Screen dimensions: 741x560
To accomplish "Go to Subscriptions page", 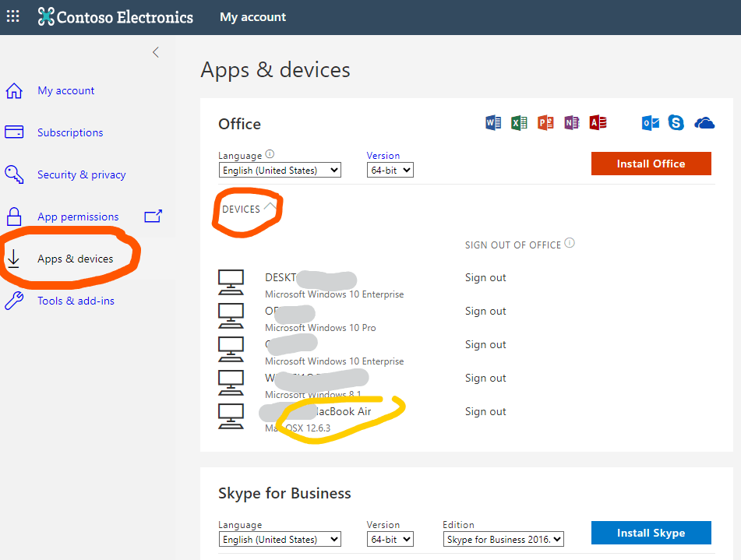I will pyautogui.click(x=70, y=132).
